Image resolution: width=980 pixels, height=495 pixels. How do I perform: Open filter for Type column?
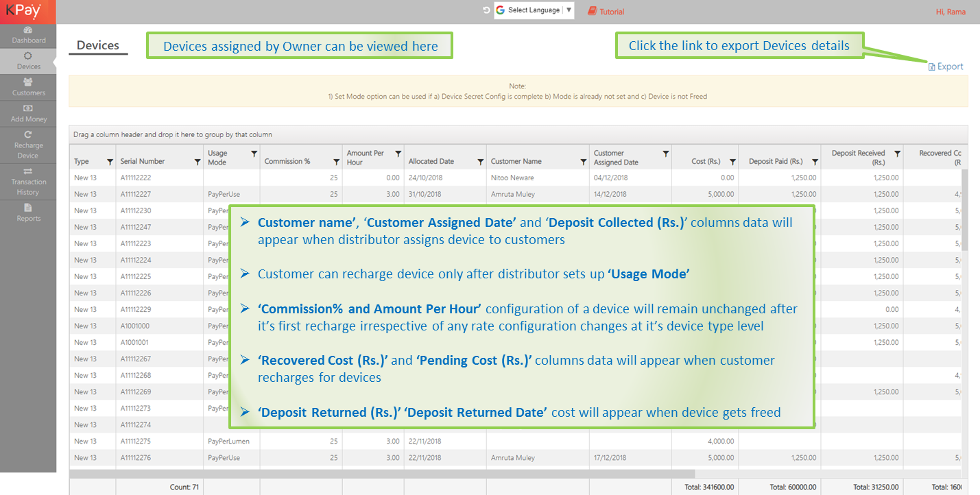pos(110,162)
